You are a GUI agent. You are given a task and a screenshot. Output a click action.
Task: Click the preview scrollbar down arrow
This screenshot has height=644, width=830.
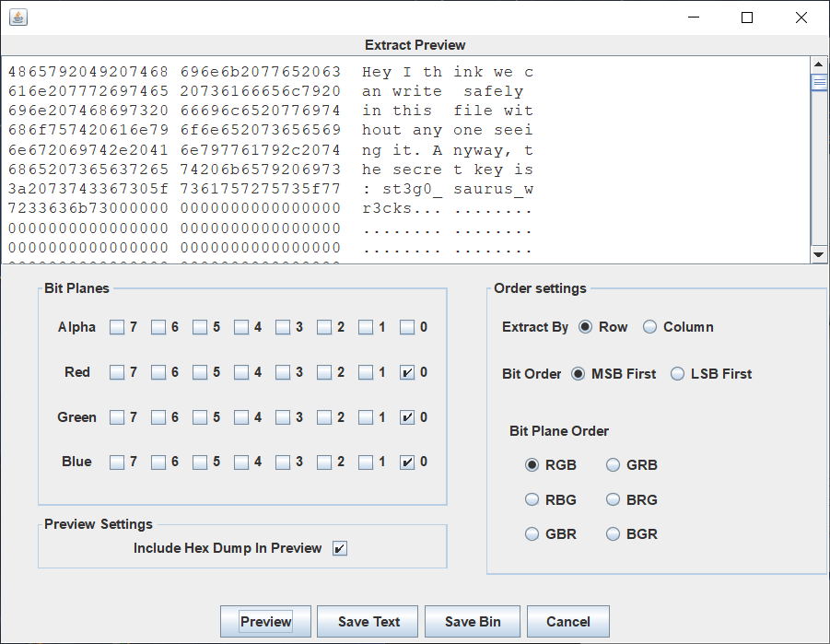[x=818, y=254]
